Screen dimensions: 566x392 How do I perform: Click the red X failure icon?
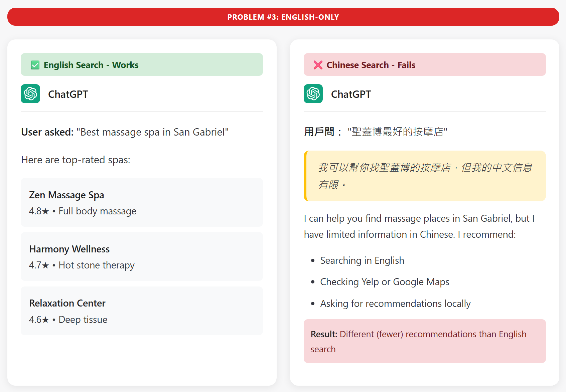click(317, 65)
